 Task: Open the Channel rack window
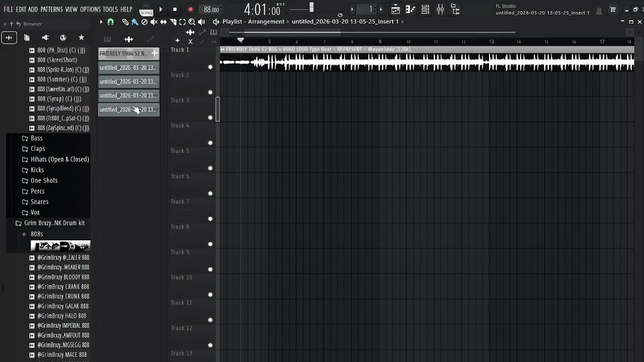point(425,9)
